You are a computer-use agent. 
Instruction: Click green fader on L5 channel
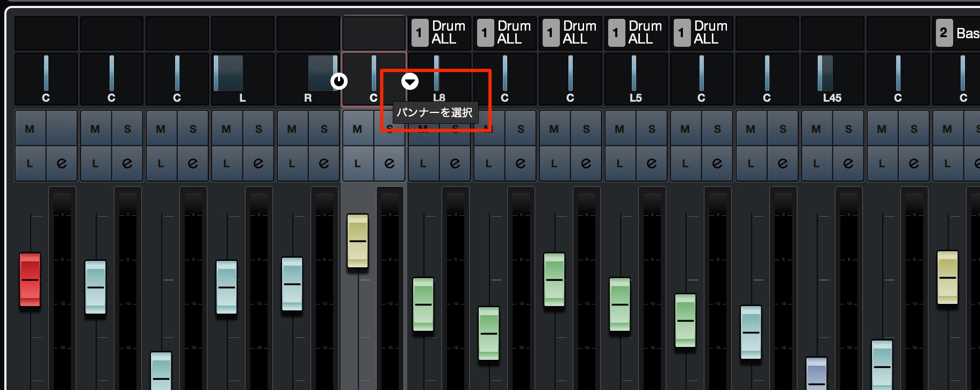(620, 304)
